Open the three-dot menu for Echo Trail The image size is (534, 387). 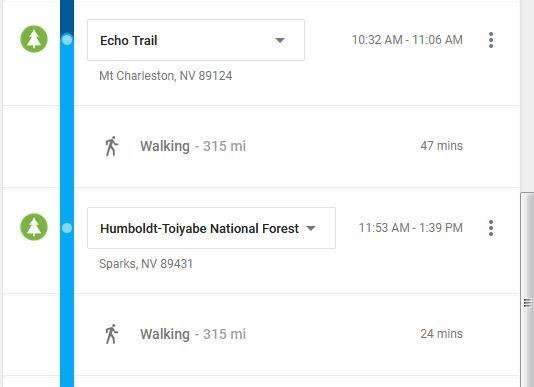click(x=491, y=40)
